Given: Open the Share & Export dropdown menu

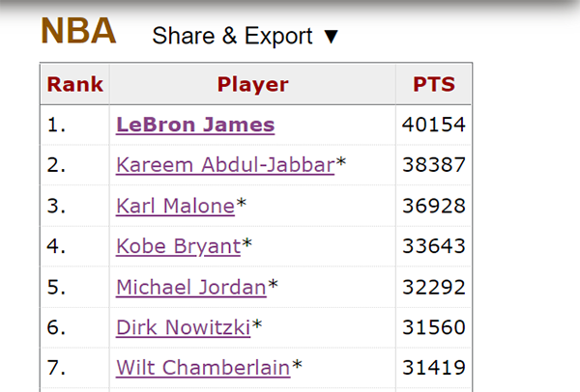Looking at the screenshot, I should [245, 36].
